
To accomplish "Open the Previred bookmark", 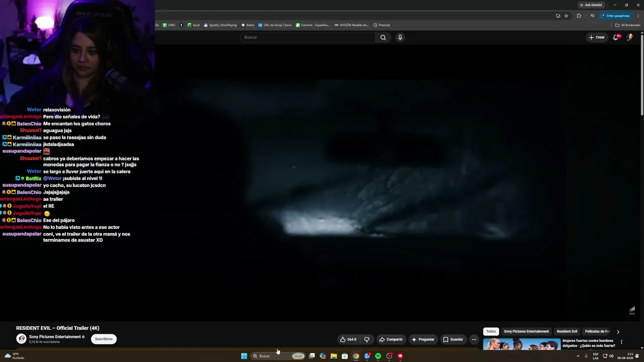I will click(x=381, y=25).
